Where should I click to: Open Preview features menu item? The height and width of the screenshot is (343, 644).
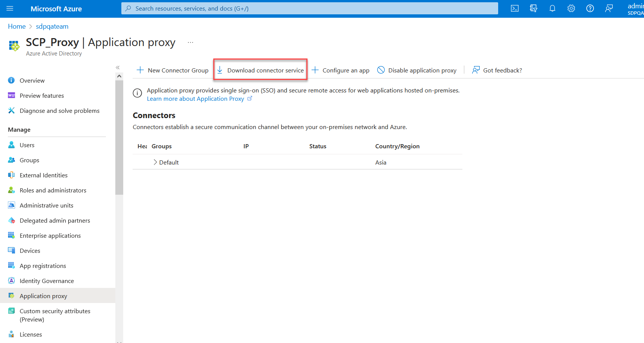(42, 95)
